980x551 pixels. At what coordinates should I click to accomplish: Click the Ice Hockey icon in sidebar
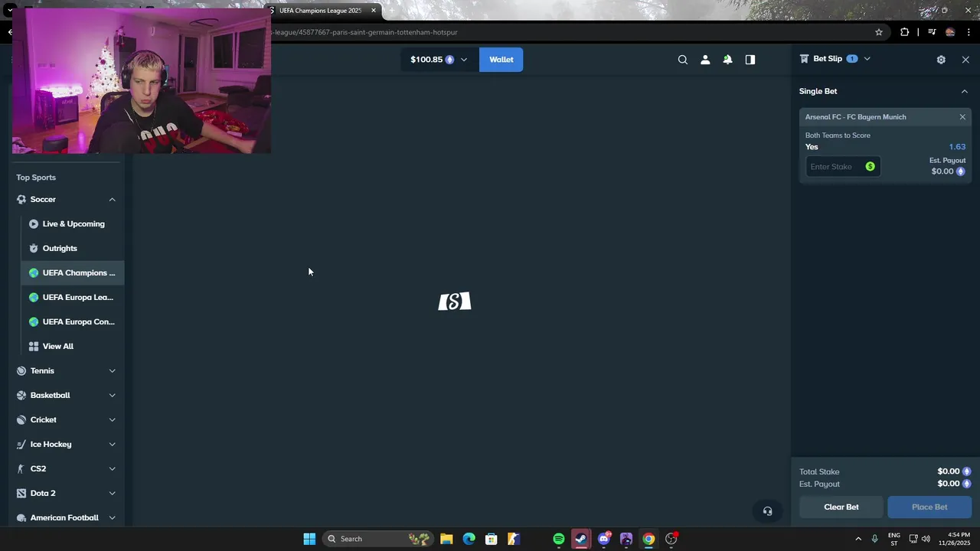pos(21,445)
